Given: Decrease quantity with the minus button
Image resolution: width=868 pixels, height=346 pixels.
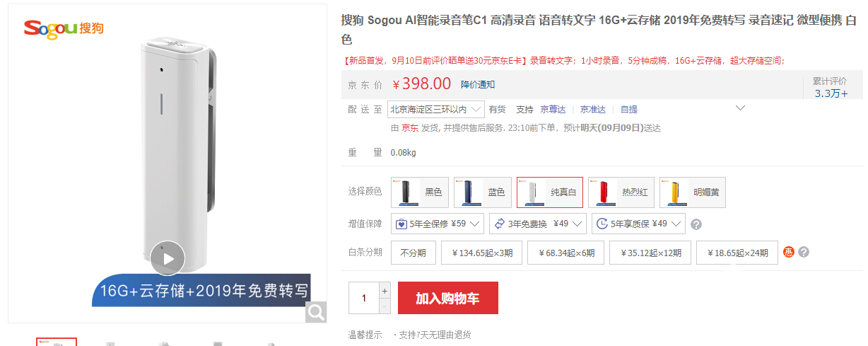Looking at the screenshot, I should click(x=385, y=306).
